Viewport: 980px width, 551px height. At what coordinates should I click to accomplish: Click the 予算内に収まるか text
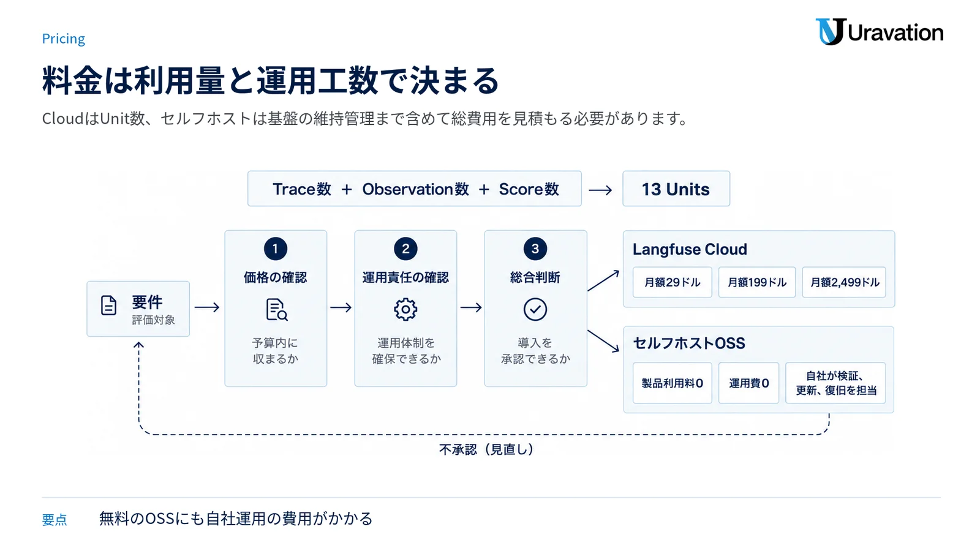pyautogui.click(x=276, y=351)
